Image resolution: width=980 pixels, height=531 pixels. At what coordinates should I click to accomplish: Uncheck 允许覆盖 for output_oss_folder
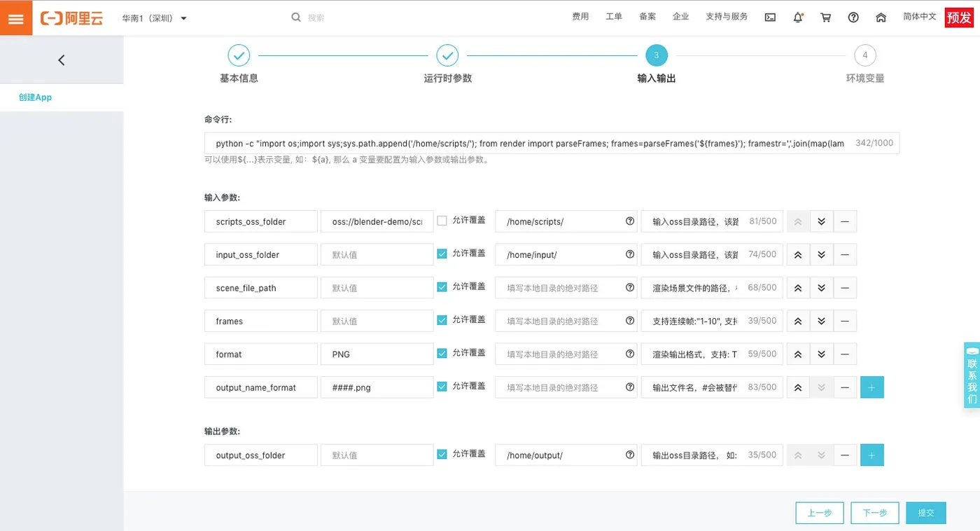coord(442,455)
